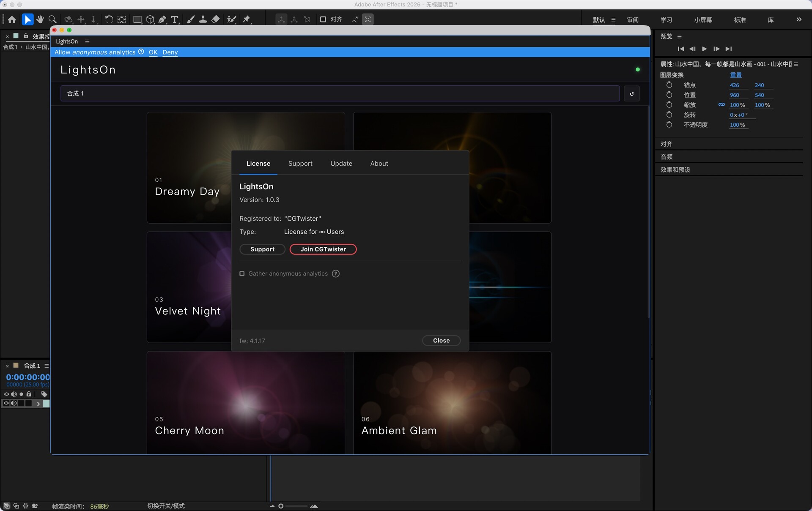Open the Ambient Glam preset thumbnail
Viewport: 812px width, 511px height.
tap(452, 403)
